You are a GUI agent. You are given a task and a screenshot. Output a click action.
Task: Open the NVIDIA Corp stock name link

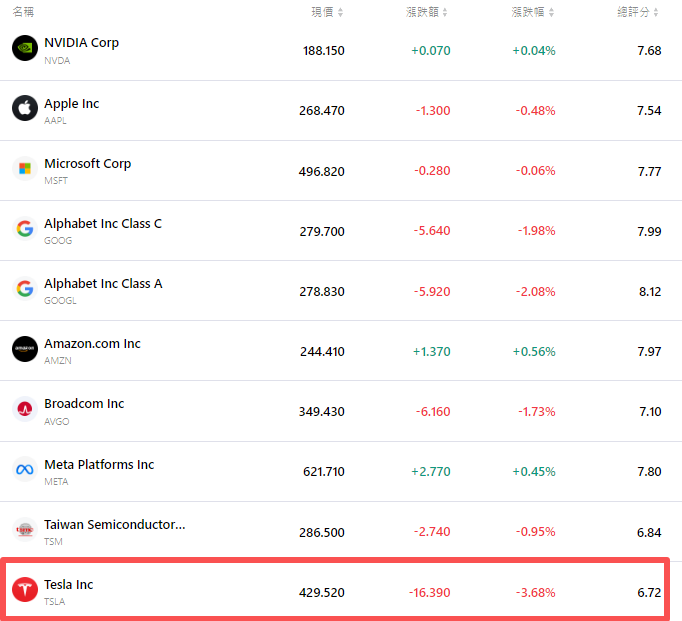click(x=81, y=43)
